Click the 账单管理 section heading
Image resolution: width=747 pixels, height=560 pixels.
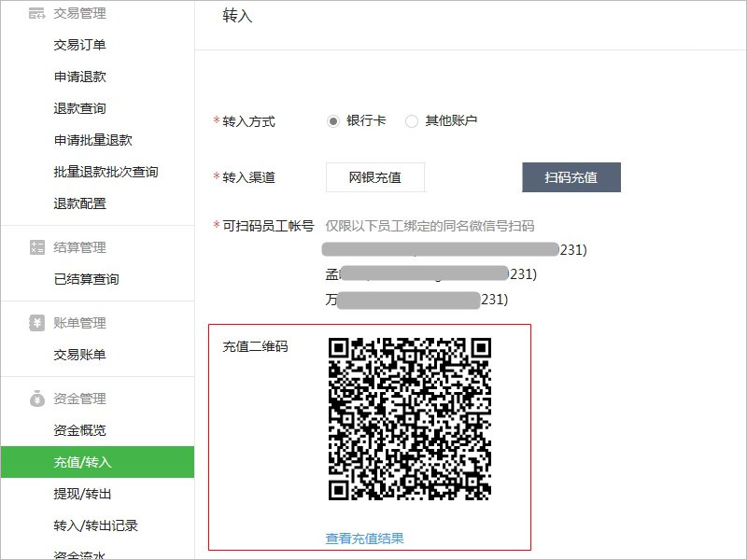point(79,323)
